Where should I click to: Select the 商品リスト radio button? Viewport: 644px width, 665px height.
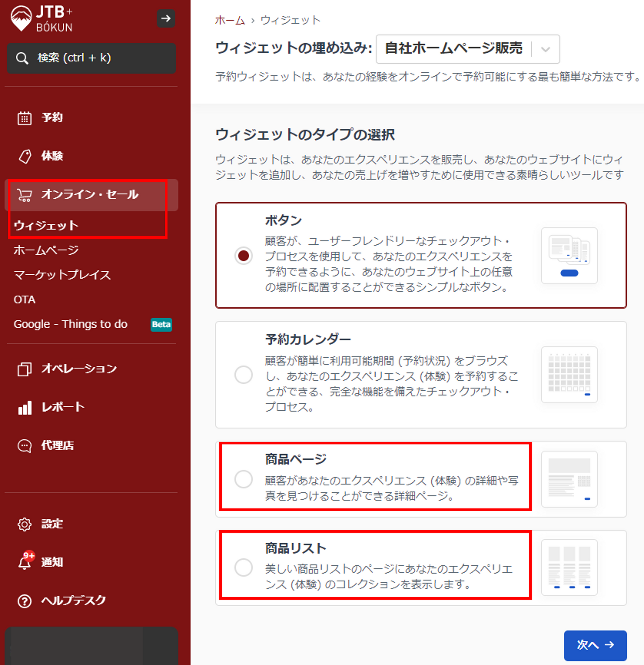point(244,567)
